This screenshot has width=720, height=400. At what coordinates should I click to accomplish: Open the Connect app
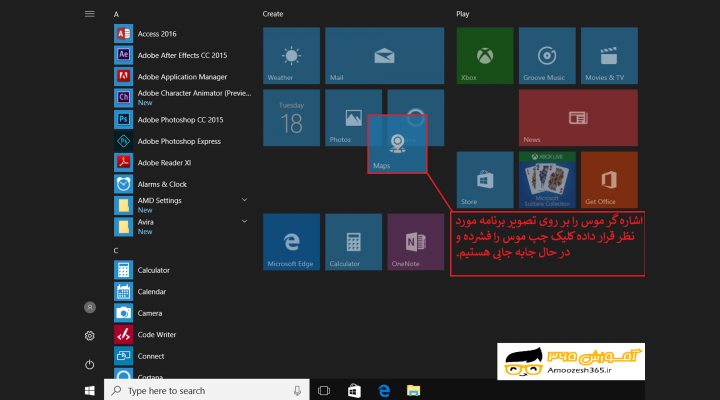coord(183,356)
